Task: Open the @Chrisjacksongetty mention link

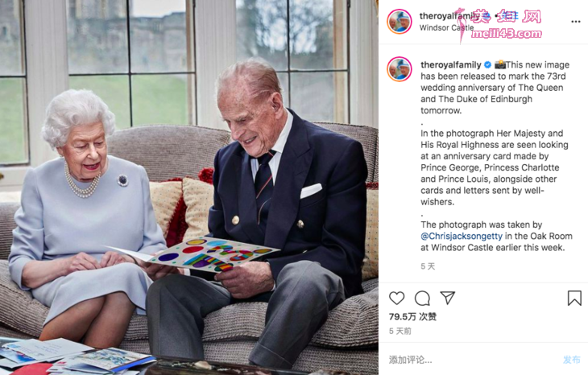Action: [x=462, y=236]
